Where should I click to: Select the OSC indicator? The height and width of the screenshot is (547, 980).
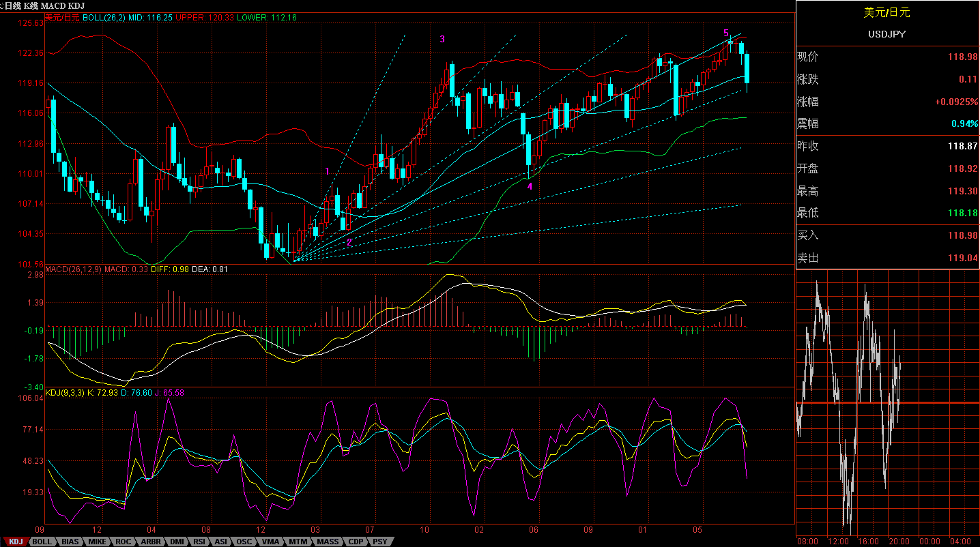tap(244, 541)
